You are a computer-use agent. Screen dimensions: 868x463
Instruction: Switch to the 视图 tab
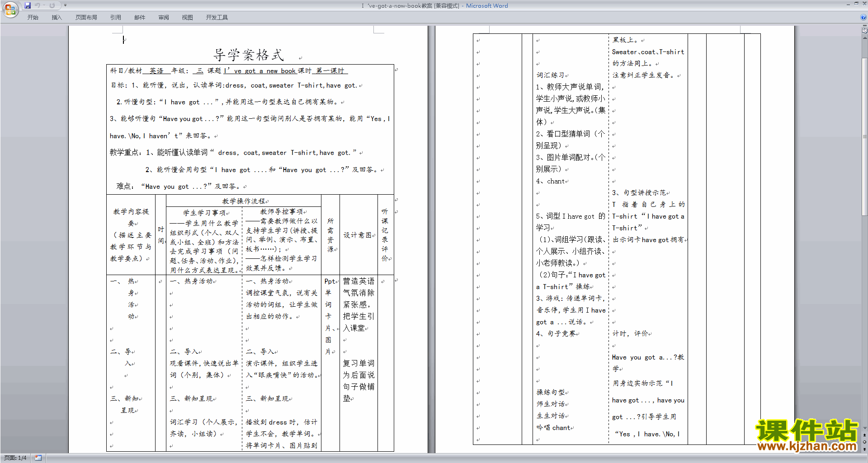(188, 17)
